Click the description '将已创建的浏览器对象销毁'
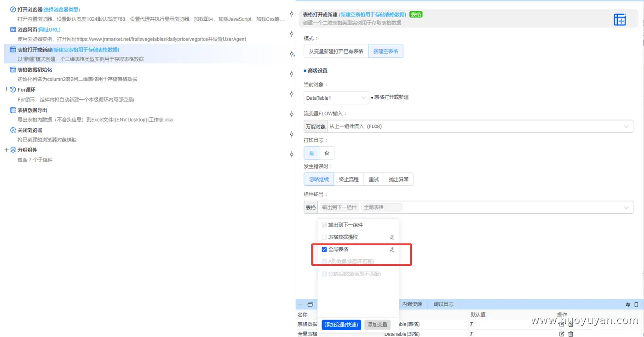Screen dimensions: 644x337 click(48, 140)
